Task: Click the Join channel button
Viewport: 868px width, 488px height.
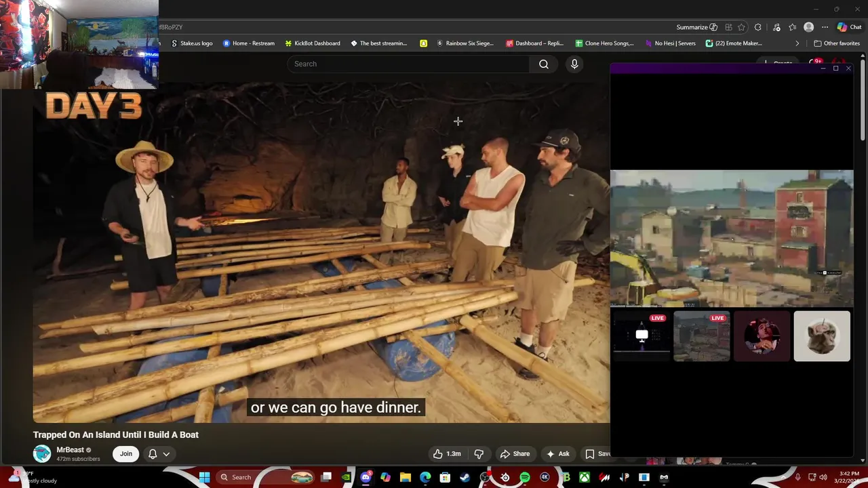Action: click(x=126, y=454)
